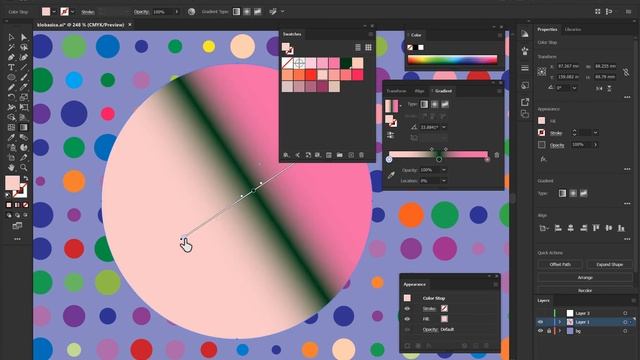
Task: Choose Freeform gradient type in Gradient panel
Action: coord(445,104)
